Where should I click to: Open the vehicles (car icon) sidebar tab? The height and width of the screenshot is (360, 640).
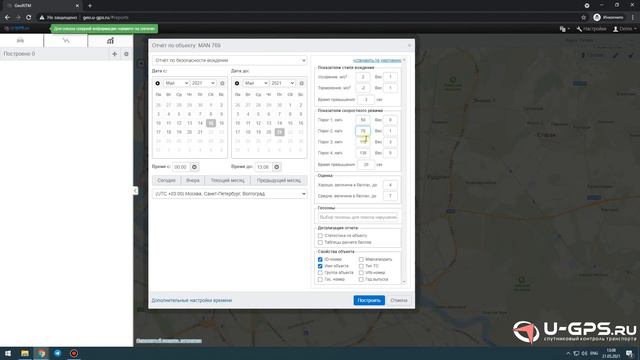coord(21,40)
